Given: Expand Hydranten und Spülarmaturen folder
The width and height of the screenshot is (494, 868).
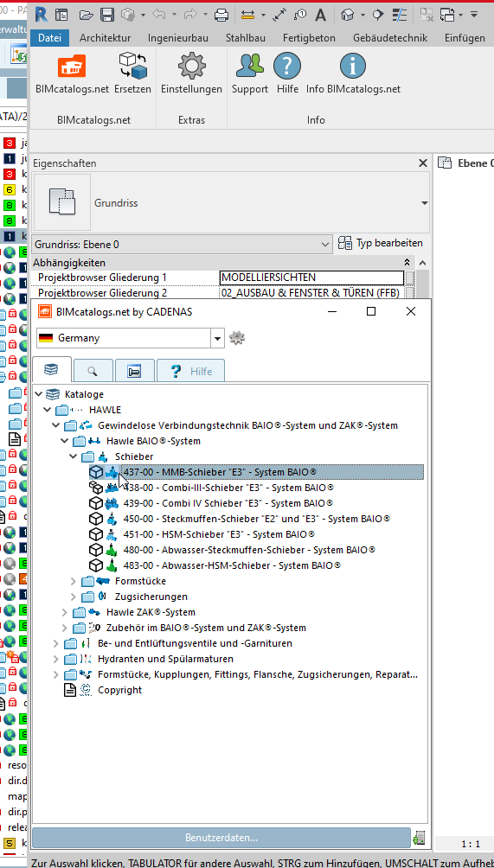Looking at the screenshot, I should point(56,659).
